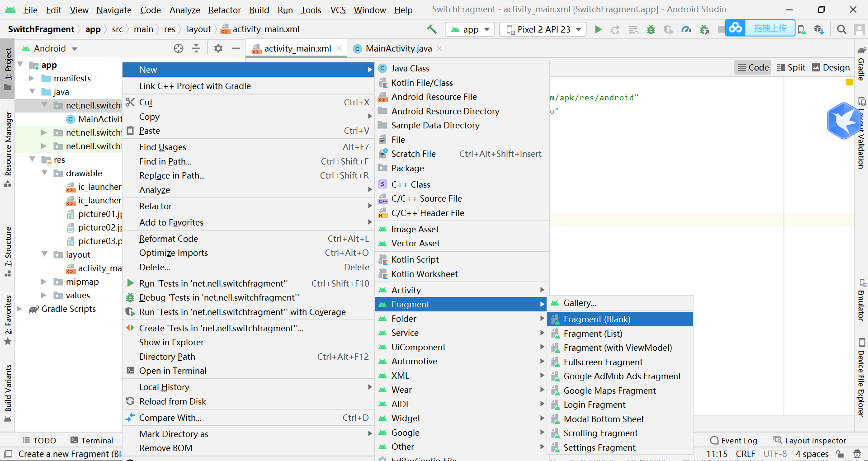Select picture01 file in drawable folder

pyautogui.click(x=94, y=214)
